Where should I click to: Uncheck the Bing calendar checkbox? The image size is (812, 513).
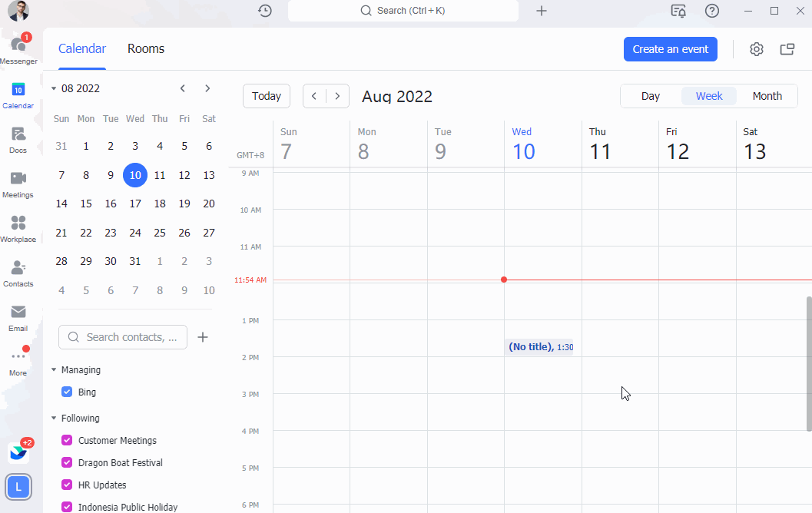pos(67,392)
